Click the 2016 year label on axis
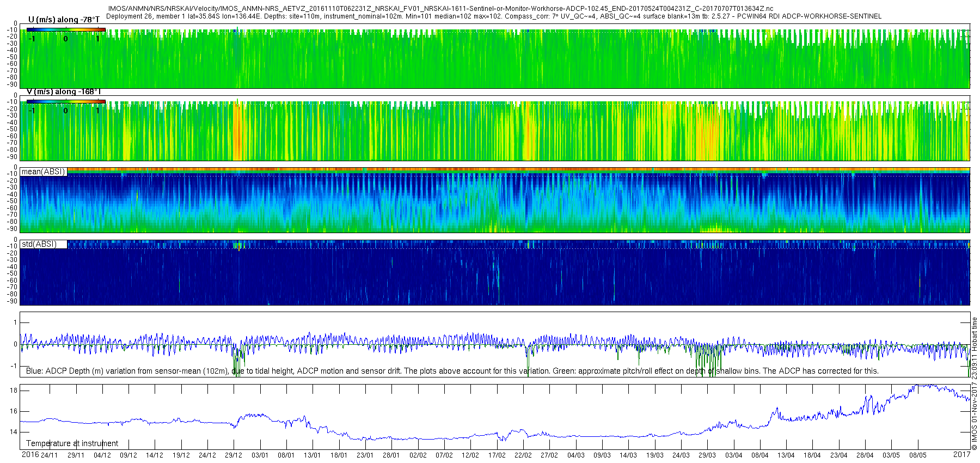This screenshot has width=980, height=463. 30,455
